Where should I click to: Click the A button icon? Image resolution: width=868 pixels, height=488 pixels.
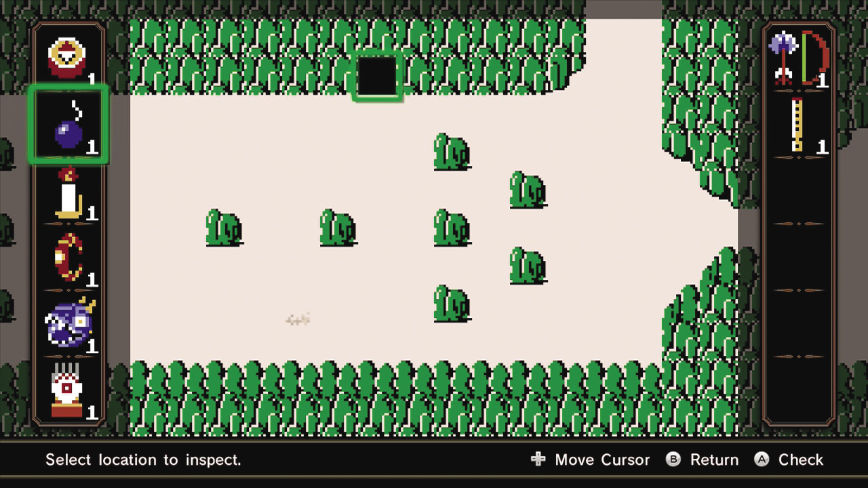[762, 460]
